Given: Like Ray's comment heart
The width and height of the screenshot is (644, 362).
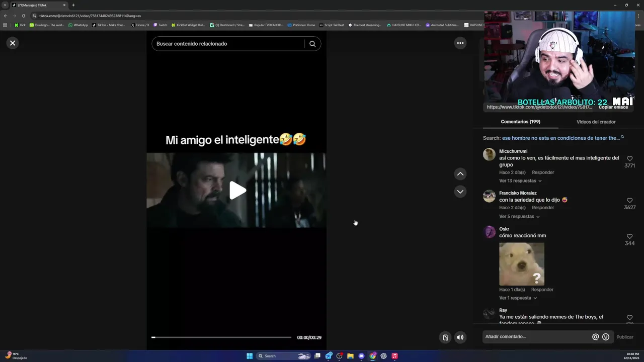Looking at the screenshot, I should [x=629, y=318].
